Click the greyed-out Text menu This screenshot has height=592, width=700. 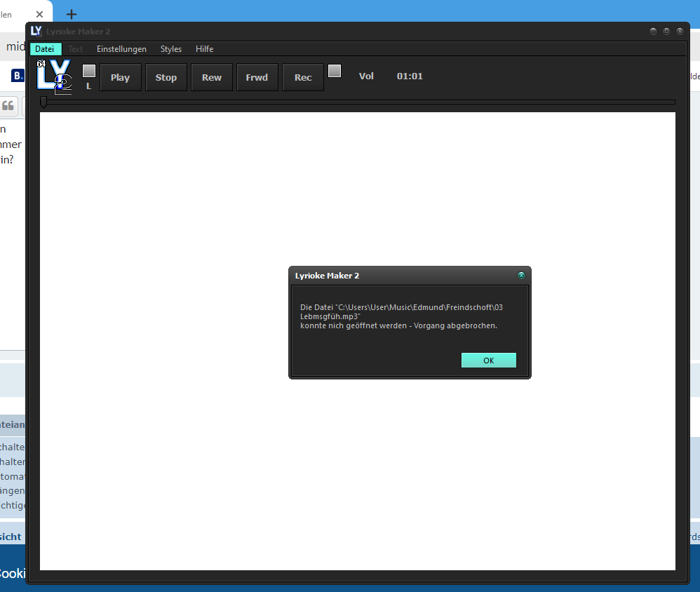[x=76, y=49]
